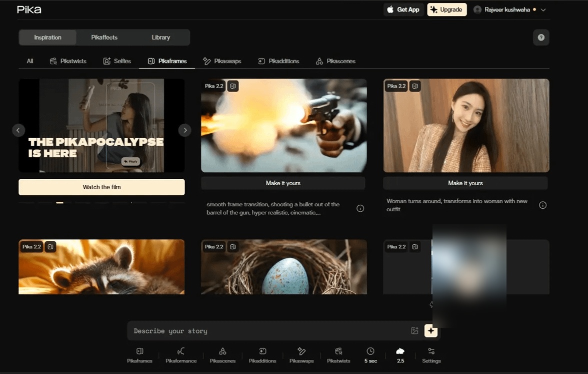Image resolution: width=588 pixels, height=374 pixels.
Task: Select the Pikatwists filter tab
Action: pyautogui.click(x=68, y=61)
